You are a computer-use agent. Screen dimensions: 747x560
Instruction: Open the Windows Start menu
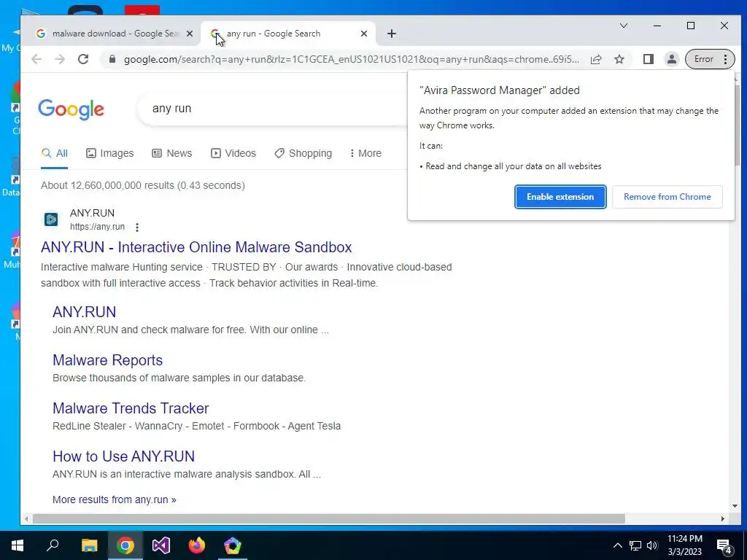coord(18,545)
